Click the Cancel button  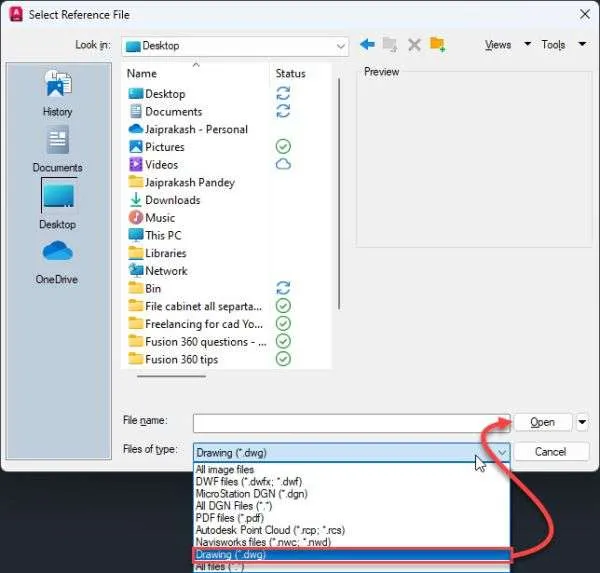550,452
